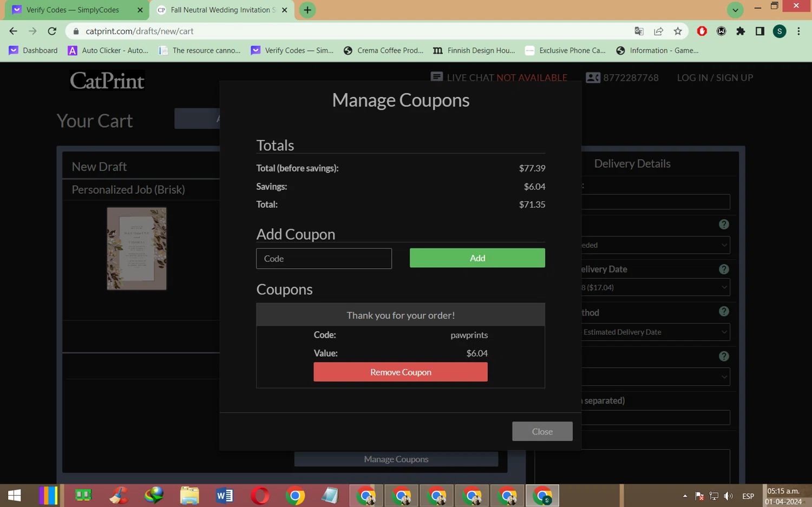812x507 pixels.
Task: Open the red Opera extension icon
Action: coord(702,31)
